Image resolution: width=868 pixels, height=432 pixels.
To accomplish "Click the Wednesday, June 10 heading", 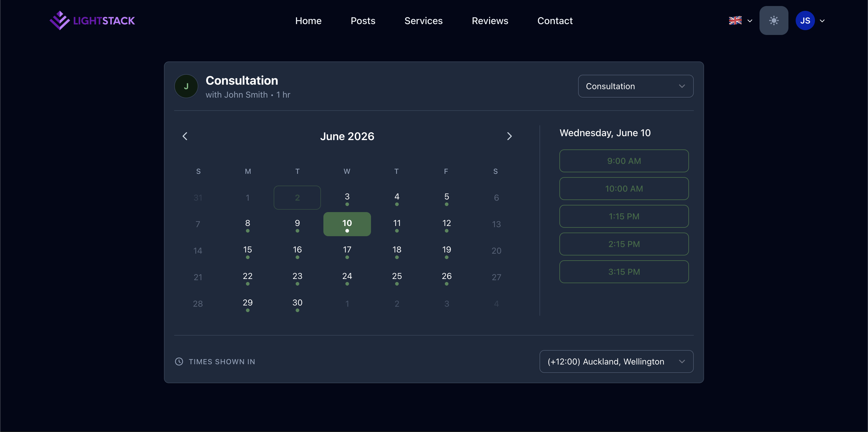I will tap(605, 133).
